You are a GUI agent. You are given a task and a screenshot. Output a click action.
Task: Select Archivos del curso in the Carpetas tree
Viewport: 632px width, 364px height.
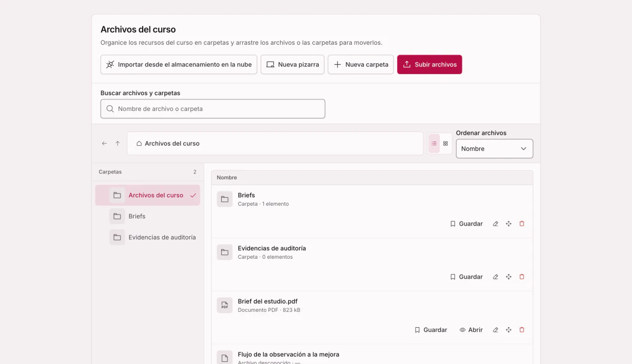coord(147,195)
